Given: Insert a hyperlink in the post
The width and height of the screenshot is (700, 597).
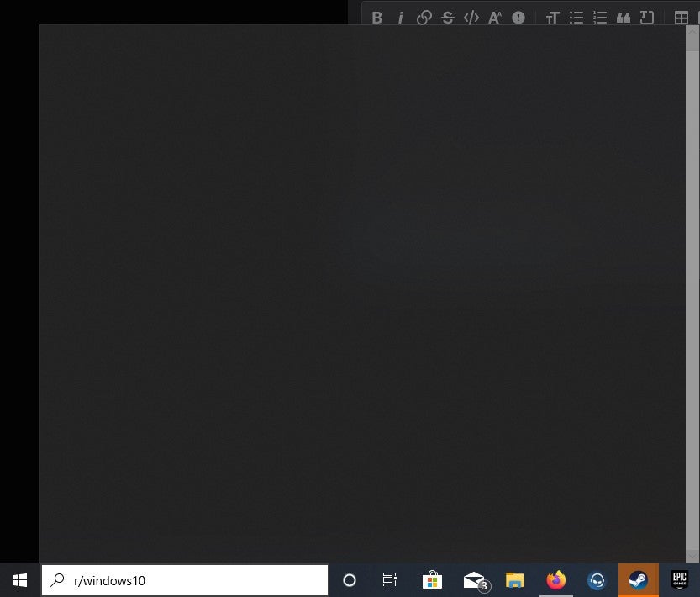Looking at the screenshot, I should (x=424, y=17).
